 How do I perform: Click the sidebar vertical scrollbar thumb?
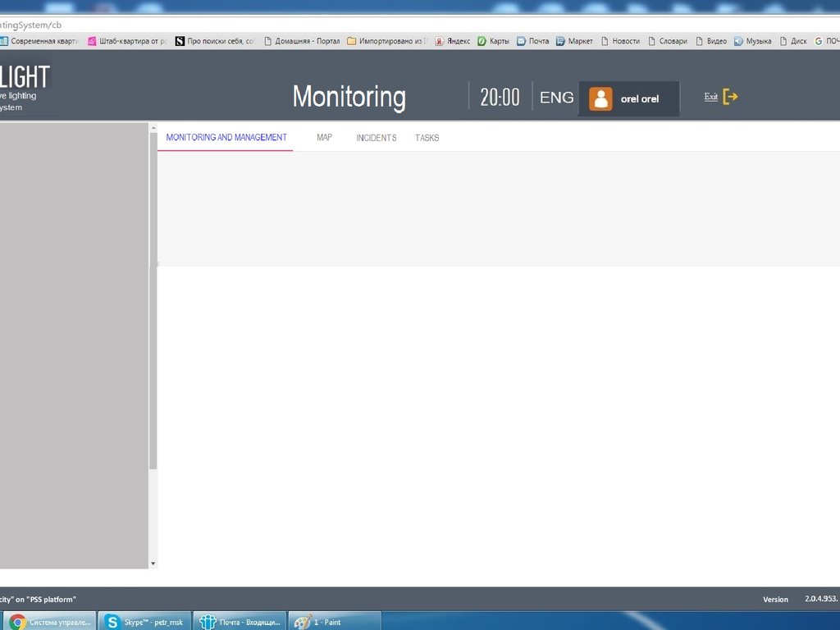(x=153, y=301)
